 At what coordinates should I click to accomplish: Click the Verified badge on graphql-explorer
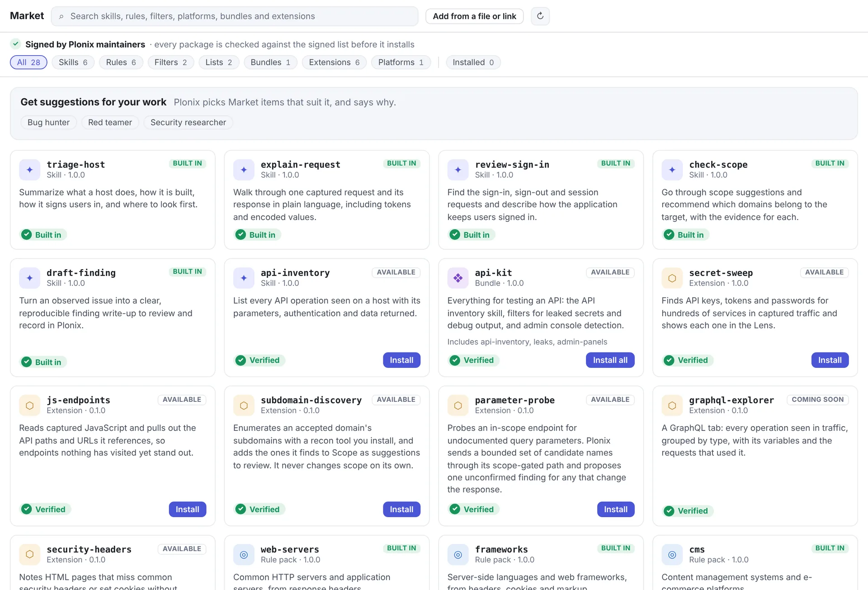coord(688,511)
